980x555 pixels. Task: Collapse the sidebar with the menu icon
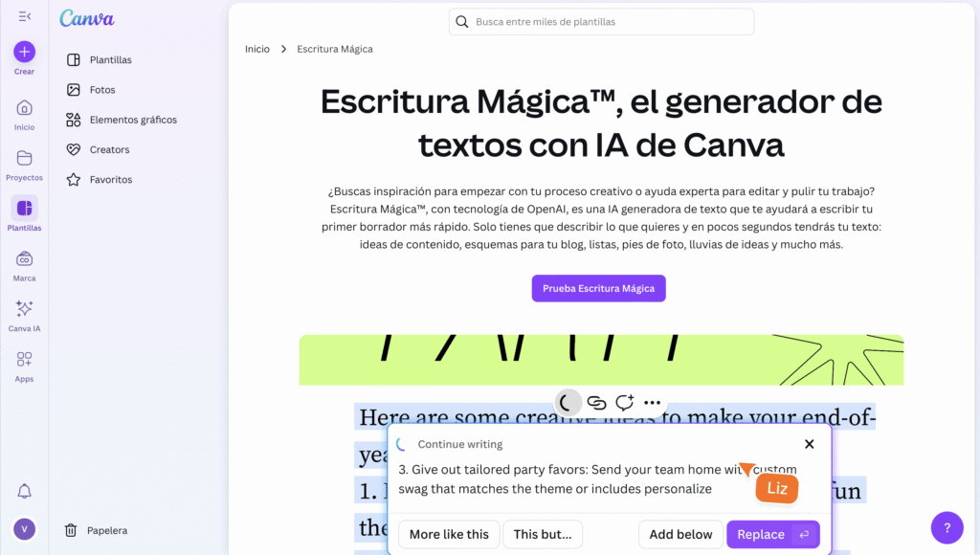(24, 16)
